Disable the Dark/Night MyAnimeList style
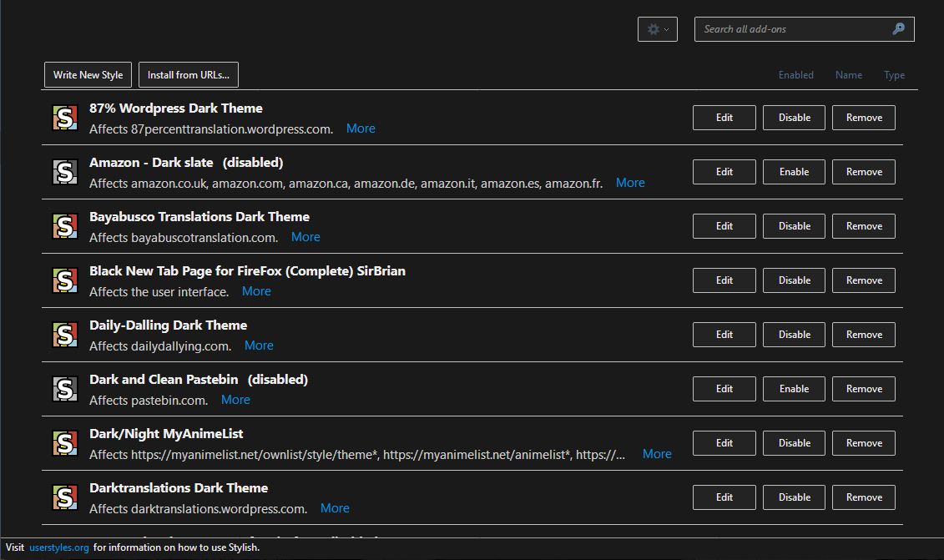 tap(794, 442)
